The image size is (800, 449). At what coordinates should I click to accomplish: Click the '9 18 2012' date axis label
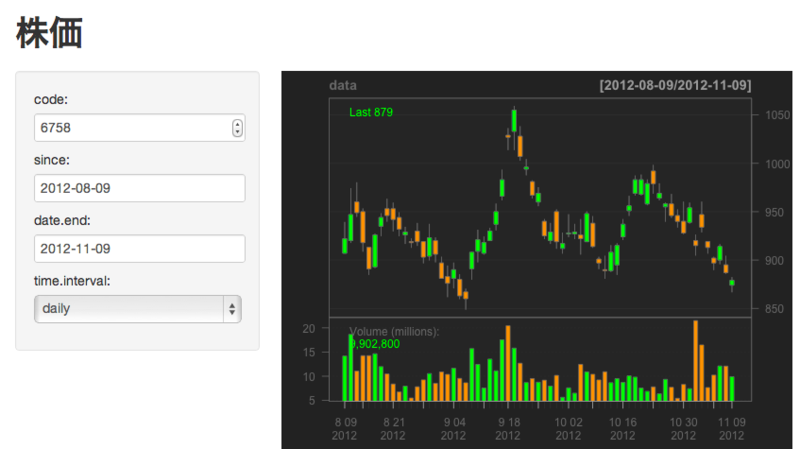(x=508, y=429)
